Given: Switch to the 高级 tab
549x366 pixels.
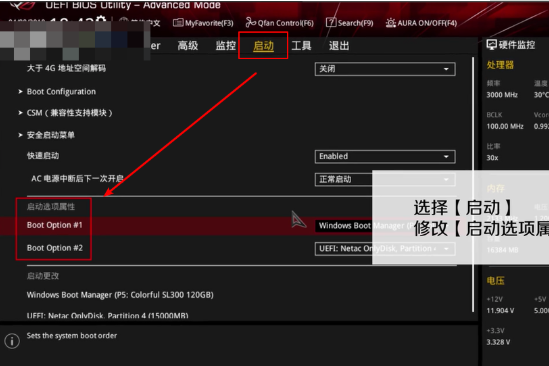Looking at the screenshot, I should pyautogui.click(x=188, y=46).
